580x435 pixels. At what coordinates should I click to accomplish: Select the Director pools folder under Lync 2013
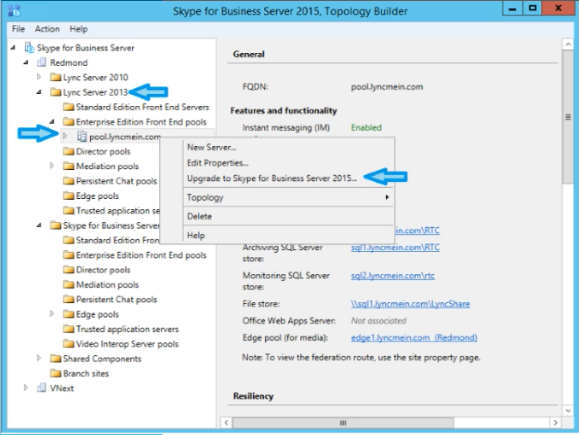(97, 151)
